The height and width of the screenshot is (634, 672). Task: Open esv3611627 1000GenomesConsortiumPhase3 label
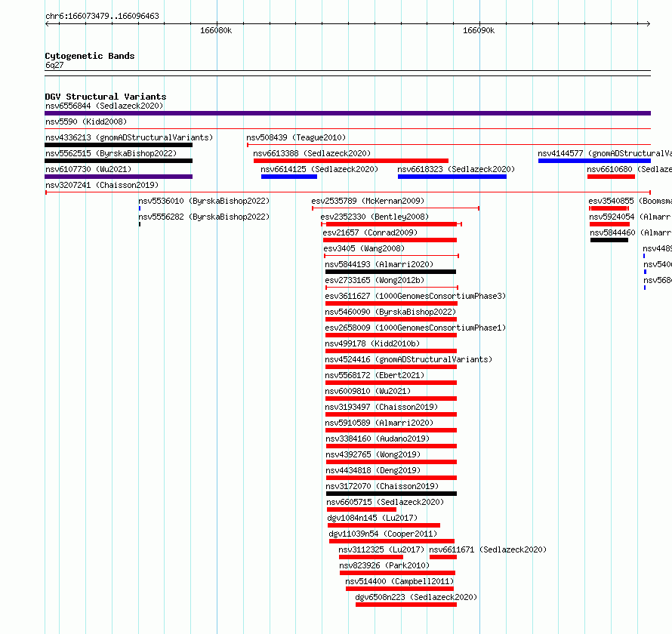[x=415, y=296]
